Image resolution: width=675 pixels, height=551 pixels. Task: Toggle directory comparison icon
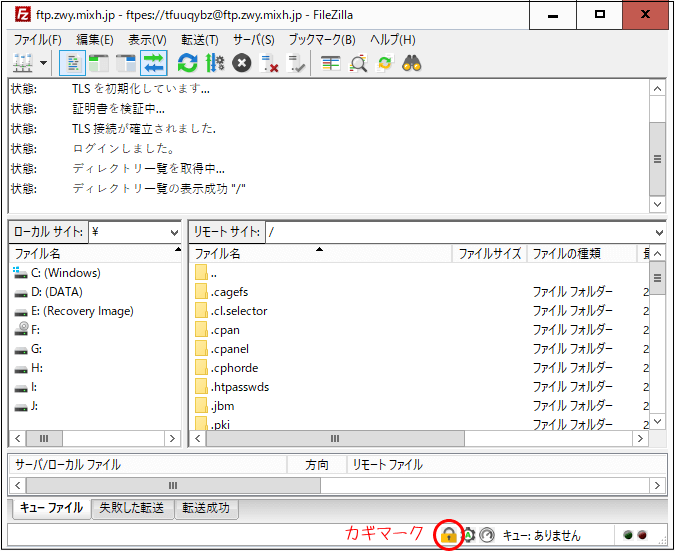click(x=358, y=64)
